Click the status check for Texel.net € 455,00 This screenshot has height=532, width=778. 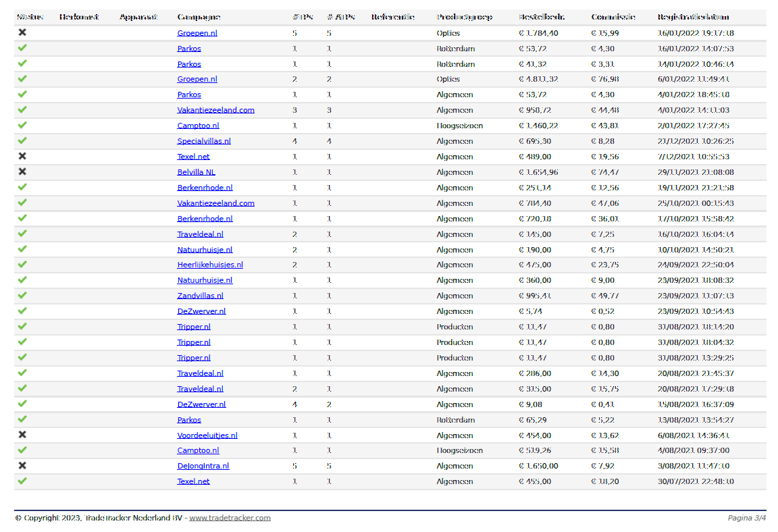click(x=22, y=481)
